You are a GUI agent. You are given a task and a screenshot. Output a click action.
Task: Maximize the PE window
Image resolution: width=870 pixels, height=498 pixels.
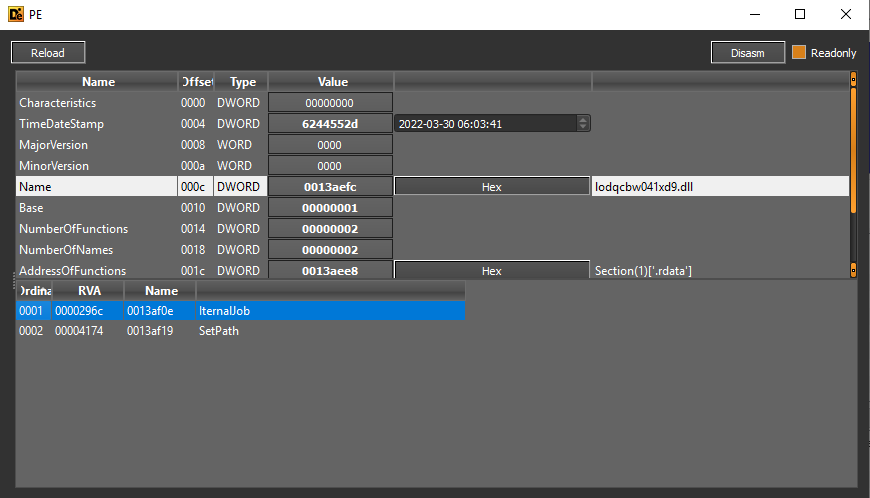(x=800, y=14)
